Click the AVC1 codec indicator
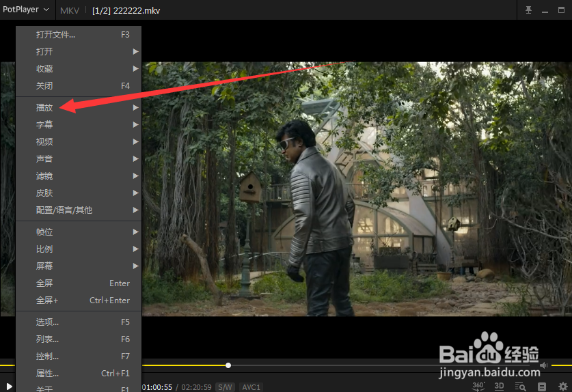 point(251,387)
